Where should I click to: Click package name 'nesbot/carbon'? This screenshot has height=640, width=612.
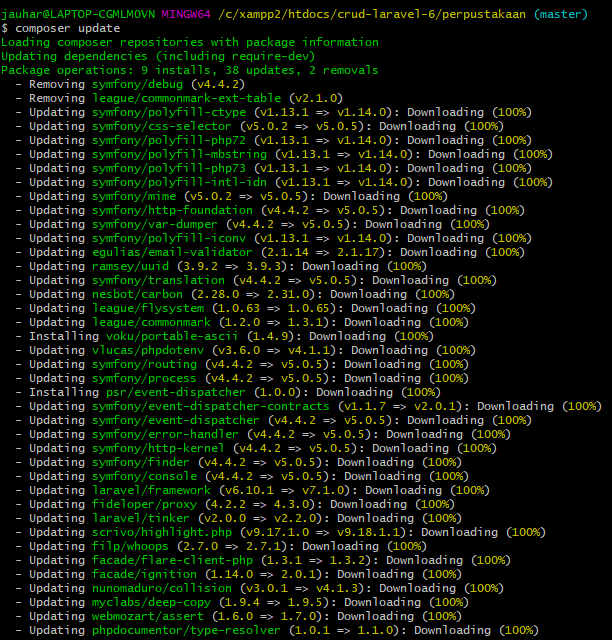click(x=137, y=294)
